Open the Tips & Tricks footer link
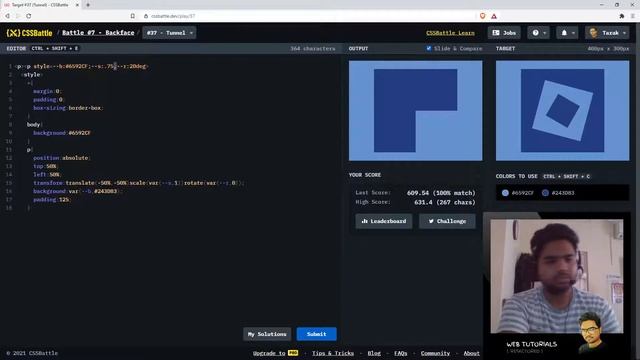The height and width of the screenshot is (360, 640). (x=333, y=353)
